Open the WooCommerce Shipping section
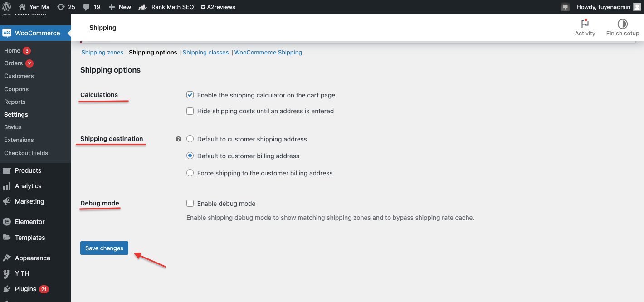Viewport: 644px width, 302px height. pyautogui.click(x=268, y=52)
